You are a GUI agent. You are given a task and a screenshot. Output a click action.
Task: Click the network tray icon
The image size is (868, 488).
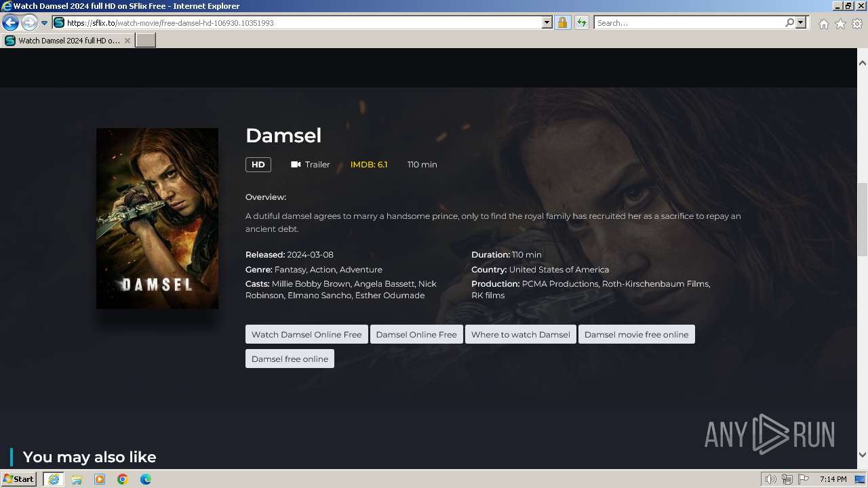point(787,479)
